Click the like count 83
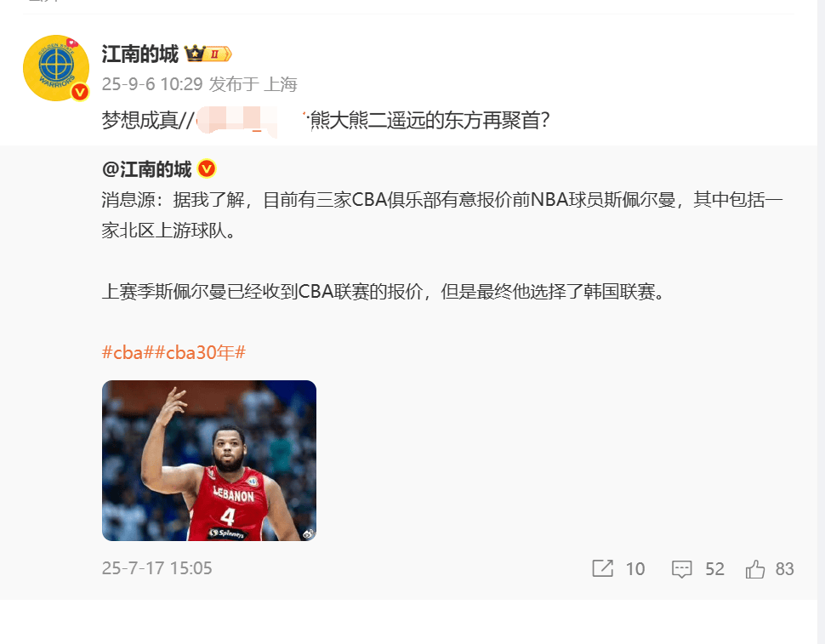This screenshot has width=825, height=644. tap(784, 569)
